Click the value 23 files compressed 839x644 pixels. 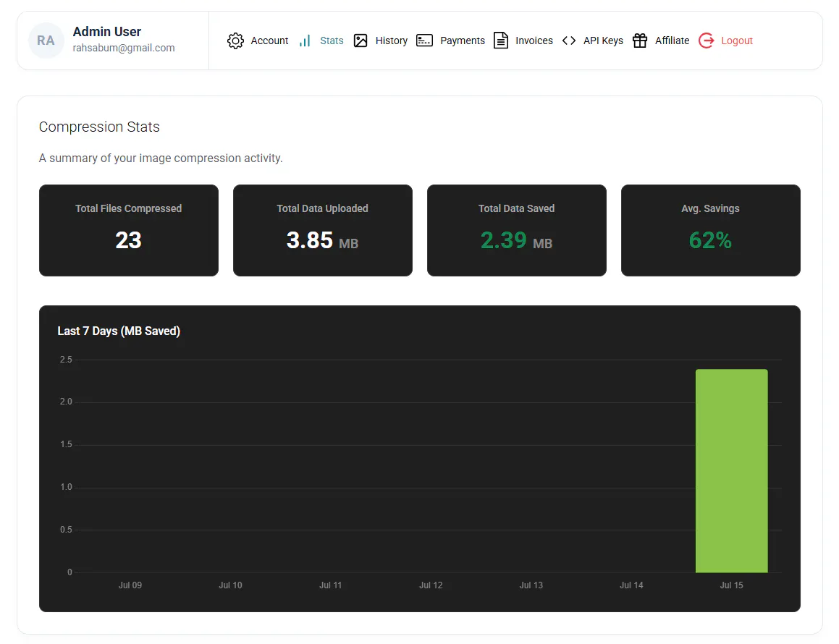[128, 240]
